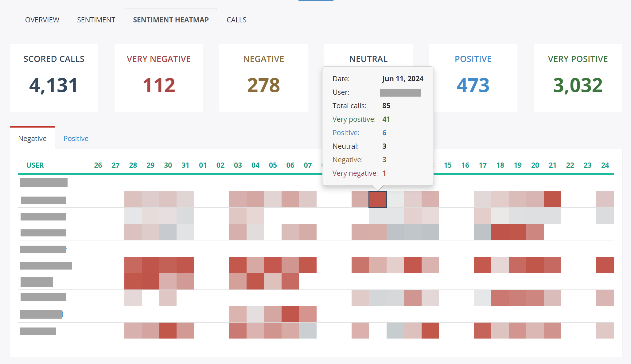The image size is (631, 364).
Task: Click the date column header 15
Action: [448, 165]
